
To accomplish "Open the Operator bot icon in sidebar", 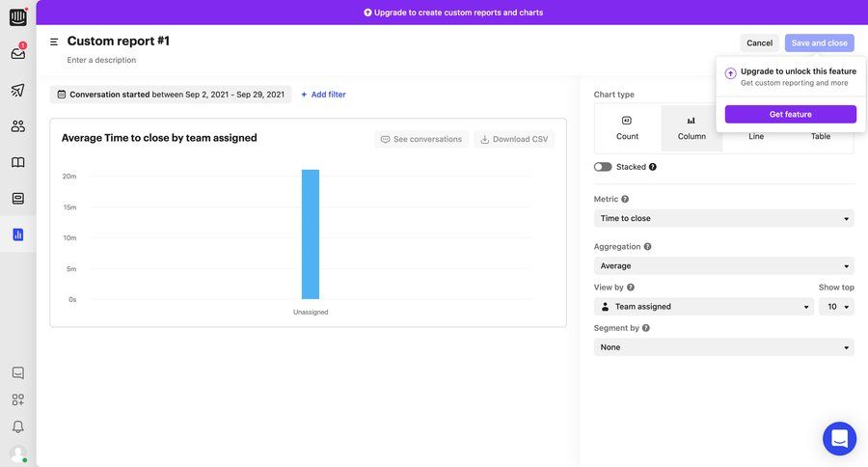I will pyautogui.click(x=17, y=199).
